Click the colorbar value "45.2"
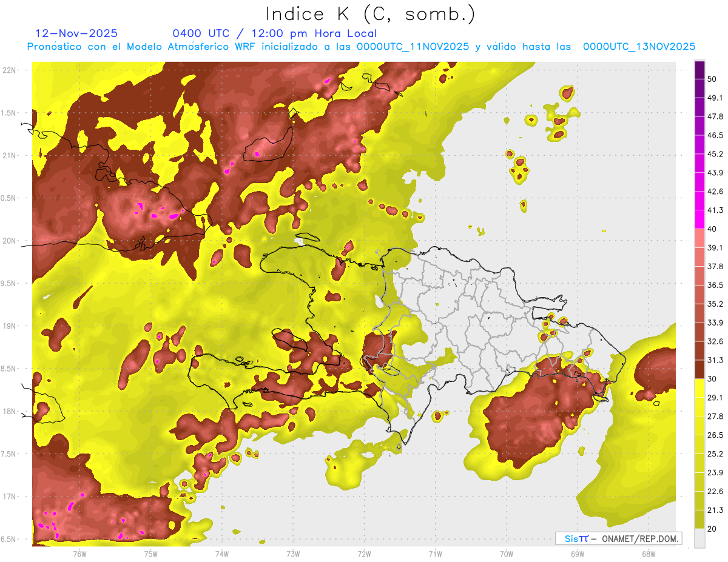The width and height of the screenshot is (728, 562). pyautogui.click(x=716, y=154)
